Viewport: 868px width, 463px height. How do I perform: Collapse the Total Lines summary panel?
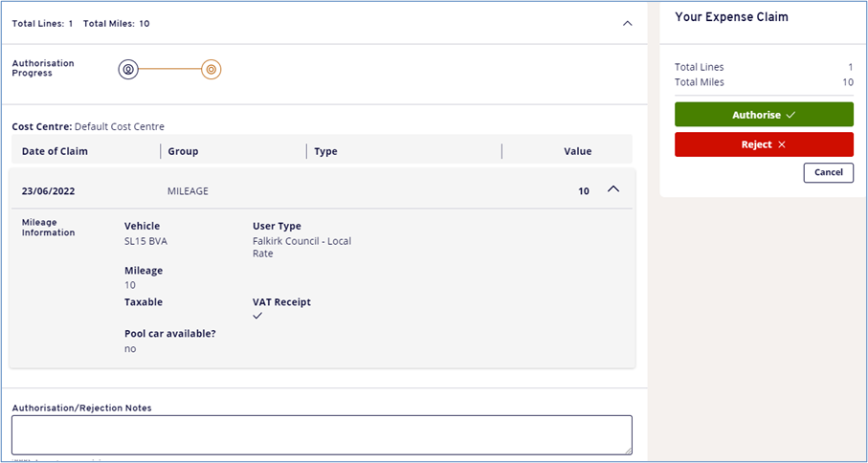coord(627,23)
